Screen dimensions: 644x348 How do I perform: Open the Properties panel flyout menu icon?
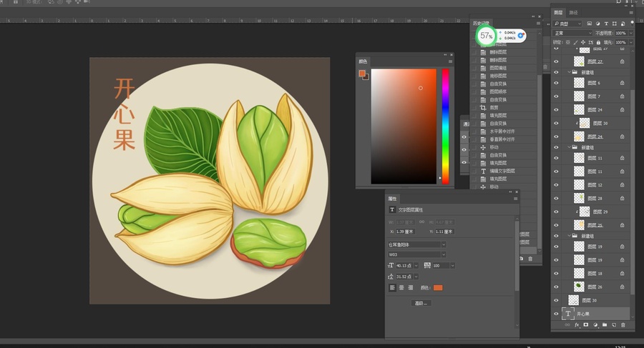[x=515, y=199]
